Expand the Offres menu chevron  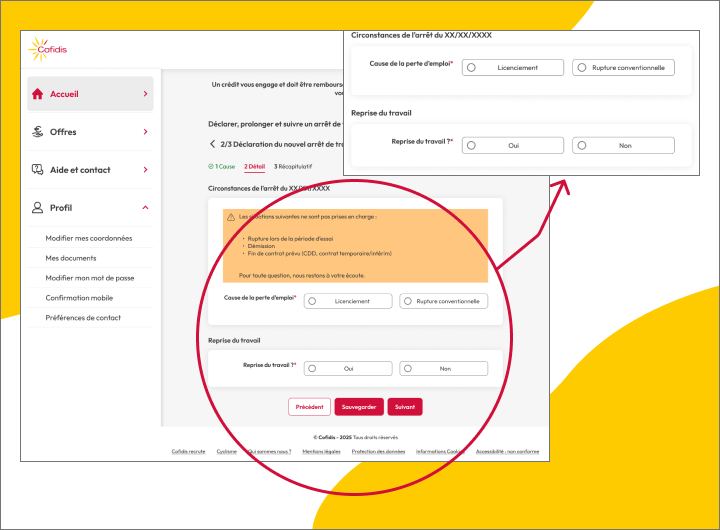click(x=145, y=132)
